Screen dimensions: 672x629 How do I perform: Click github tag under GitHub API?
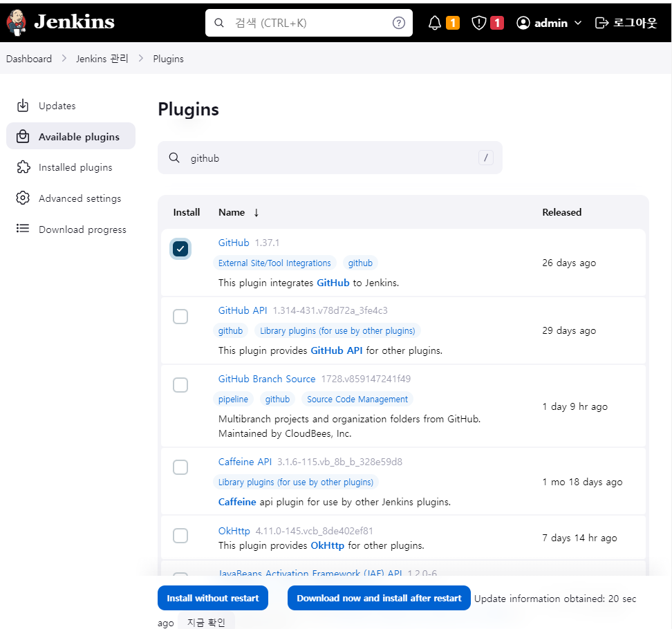(230, 330)
